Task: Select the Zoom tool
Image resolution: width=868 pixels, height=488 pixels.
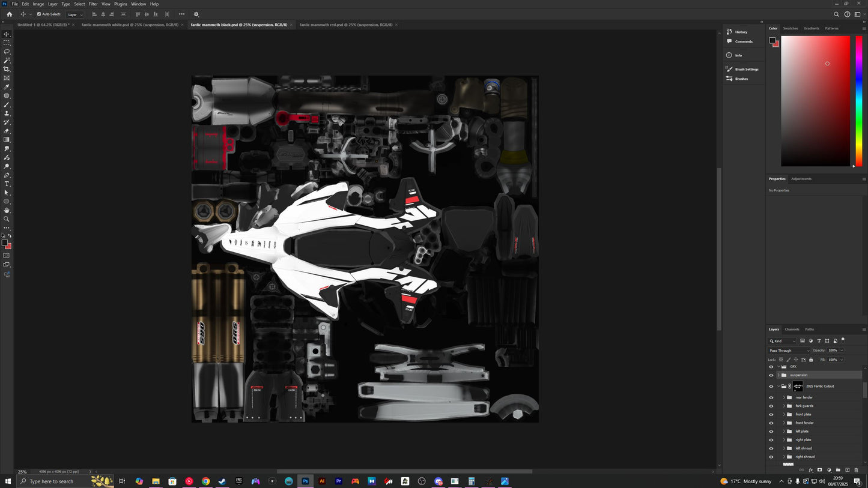Action: 7,218
